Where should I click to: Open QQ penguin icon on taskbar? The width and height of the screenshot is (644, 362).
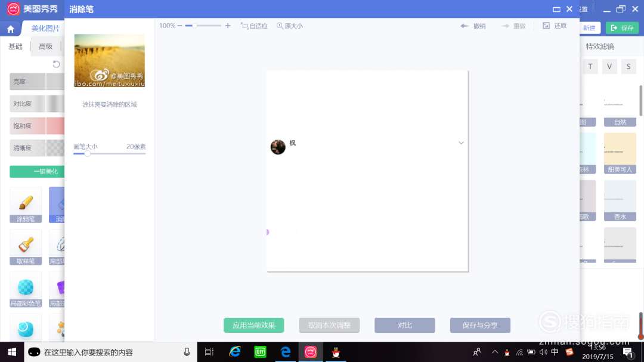[x=336, y=352]
